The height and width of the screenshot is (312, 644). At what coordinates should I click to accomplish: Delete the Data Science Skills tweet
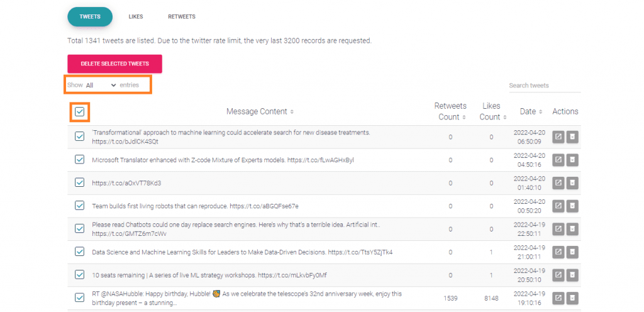tap(572, 252)
